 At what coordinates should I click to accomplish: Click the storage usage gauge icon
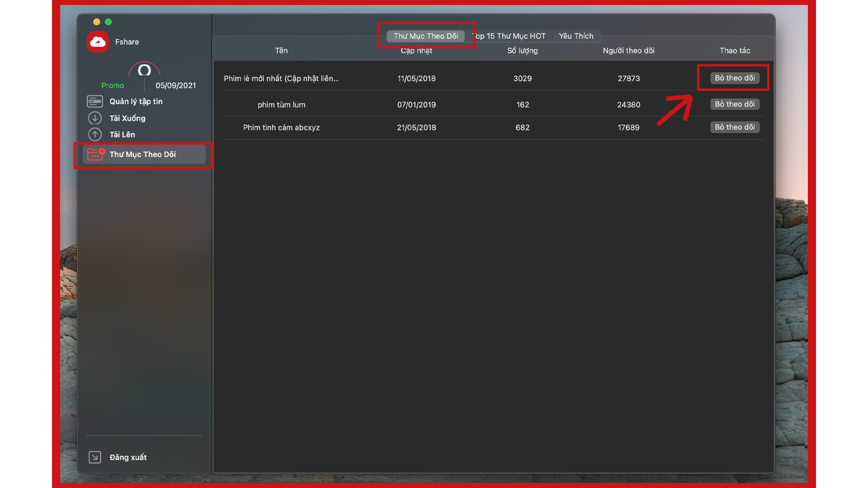pyautogui.click(x=144, y=70)
